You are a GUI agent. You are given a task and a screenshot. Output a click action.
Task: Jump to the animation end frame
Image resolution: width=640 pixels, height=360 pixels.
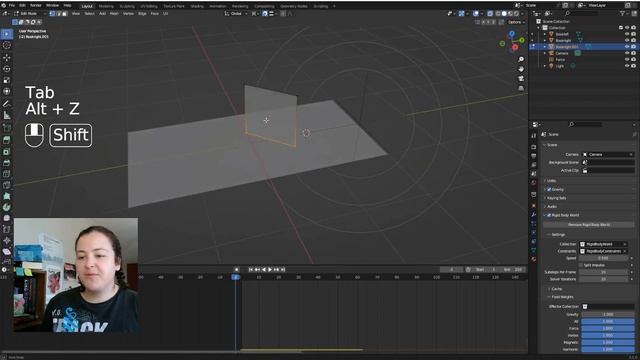[283, 269]
